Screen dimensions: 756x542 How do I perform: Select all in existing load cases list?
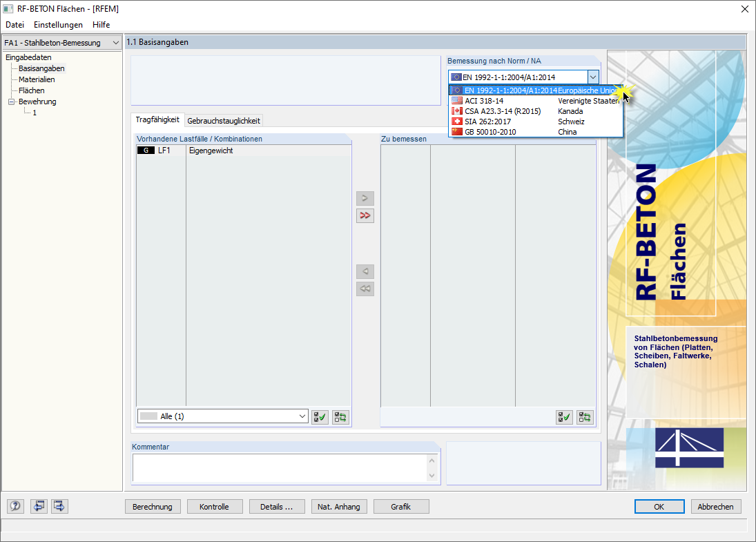(320, 417)
